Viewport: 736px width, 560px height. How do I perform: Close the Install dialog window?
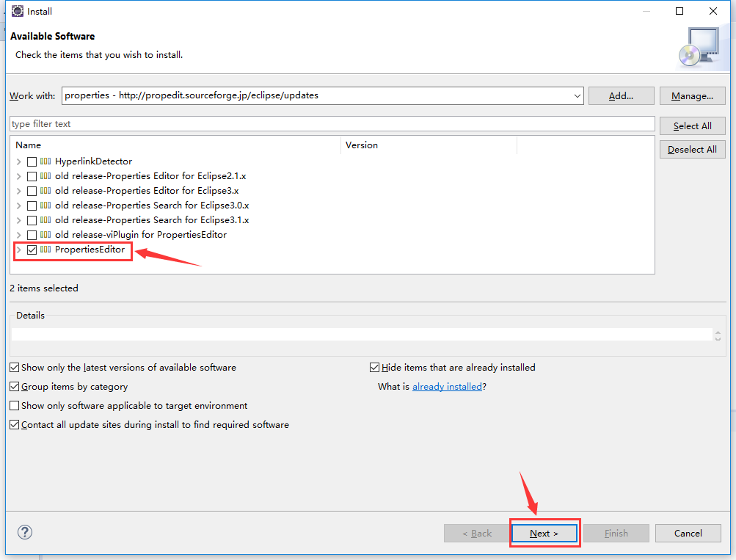tap(713, 11)
